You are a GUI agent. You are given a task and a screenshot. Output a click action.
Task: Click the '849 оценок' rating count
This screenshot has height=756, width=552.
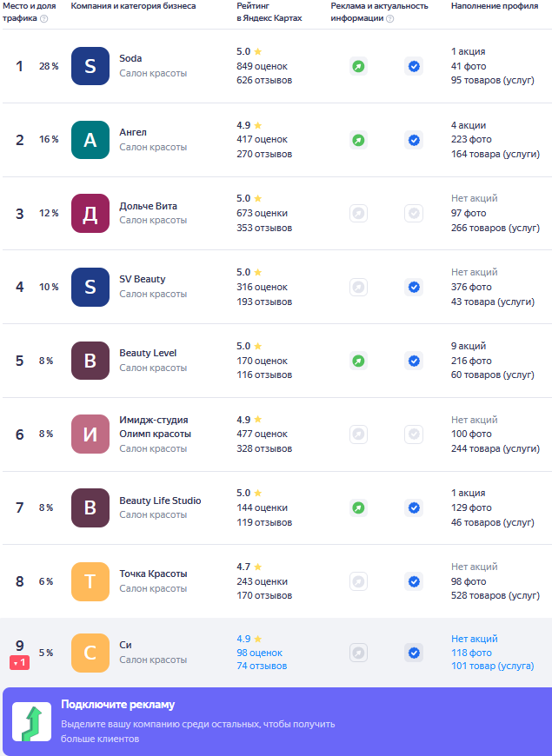[x=262, y=66]
